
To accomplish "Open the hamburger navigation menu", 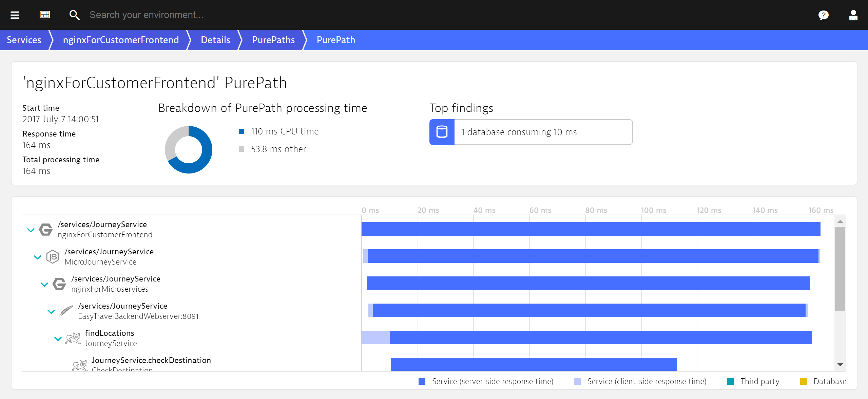I will [x=15, y=15].
